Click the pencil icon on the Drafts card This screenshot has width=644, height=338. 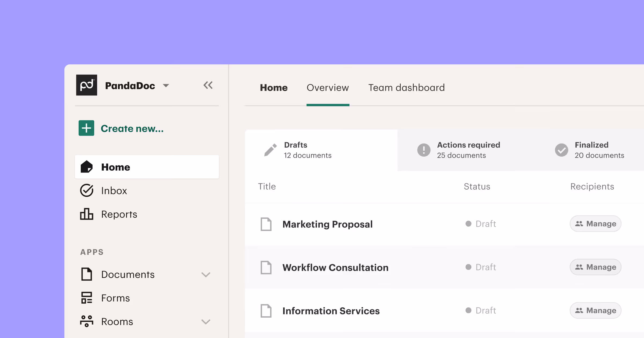coord(270,150)
